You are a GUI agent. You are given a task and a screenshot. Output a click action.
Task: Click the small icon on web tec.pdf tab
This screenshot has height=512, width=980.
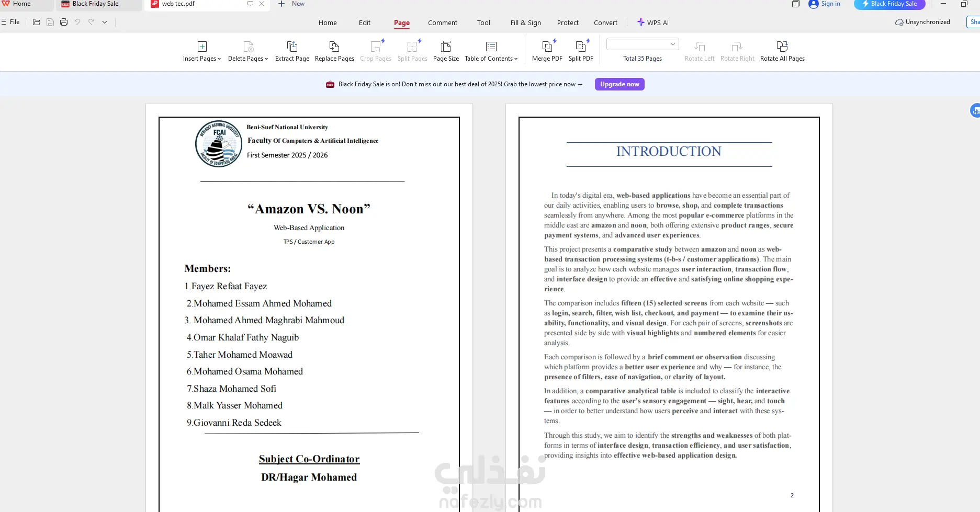(x=250, y=4)
